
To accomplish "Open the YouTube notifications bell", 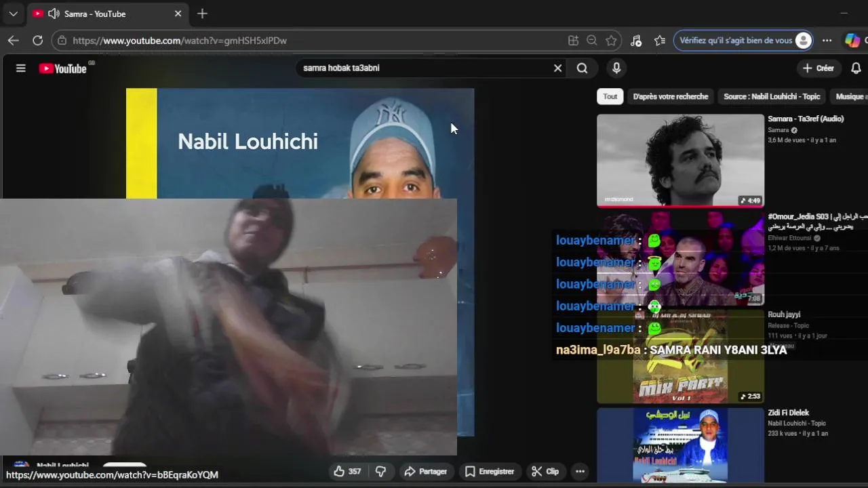I will [856, 68].
